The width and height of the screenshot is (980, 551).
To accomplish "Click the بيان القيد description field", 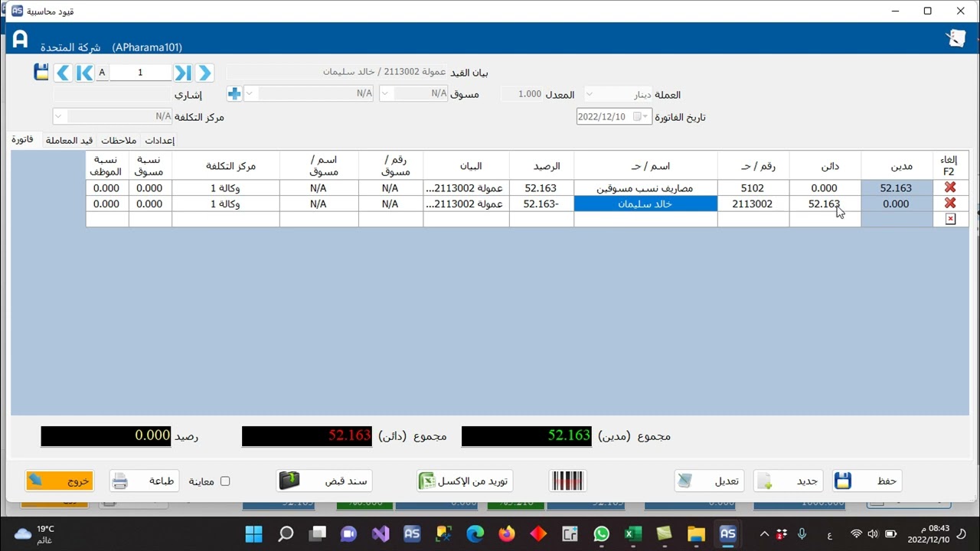I will (x=337, y=72).
